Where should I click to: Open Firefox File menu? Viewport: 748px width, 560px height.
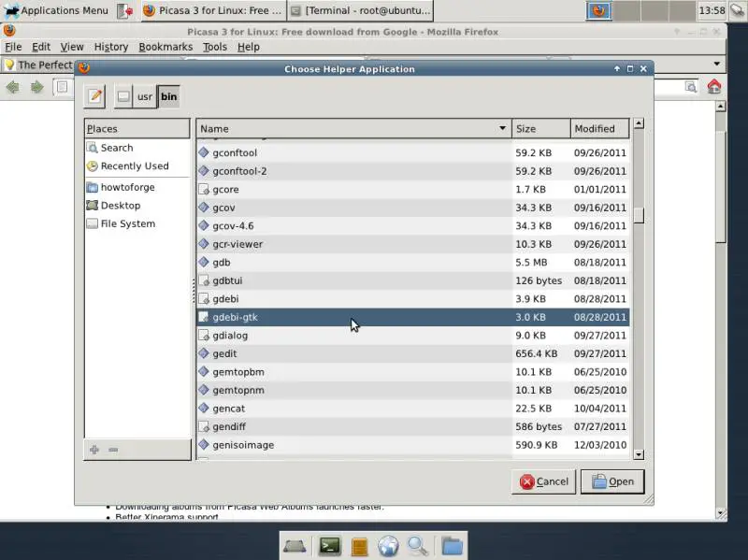pyautogui.click(x=13, y=47)
